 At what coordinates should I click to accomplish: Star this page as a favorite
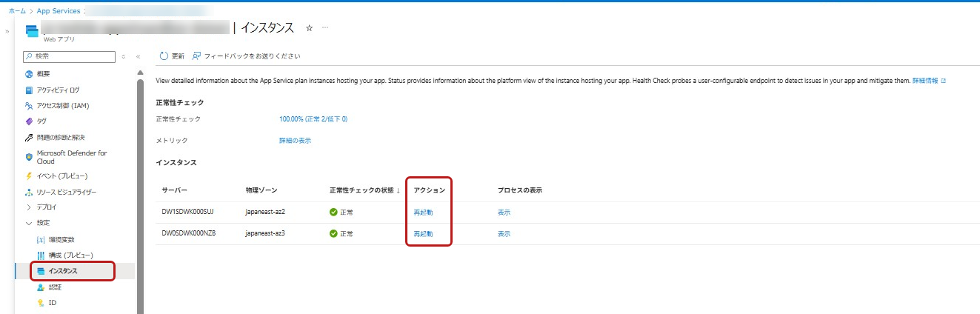click(309, 28)
